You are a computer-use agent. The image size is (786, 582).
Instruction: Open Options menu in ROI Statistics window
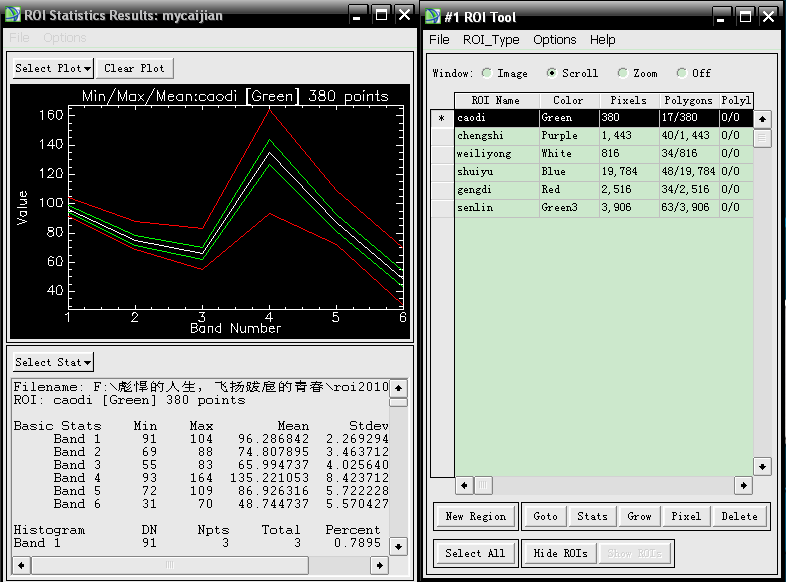pos(65,38)
